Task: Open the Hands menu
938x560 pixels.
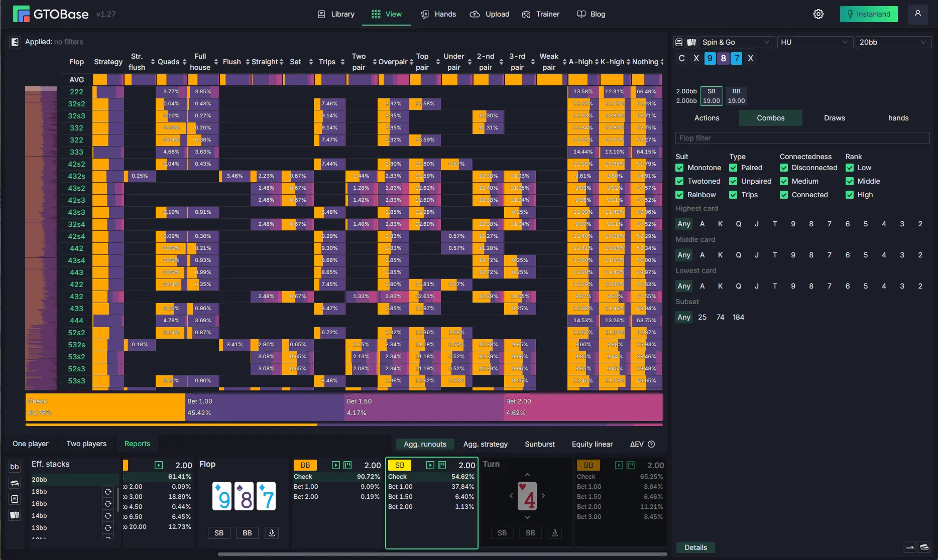Action: coord(439,14)
